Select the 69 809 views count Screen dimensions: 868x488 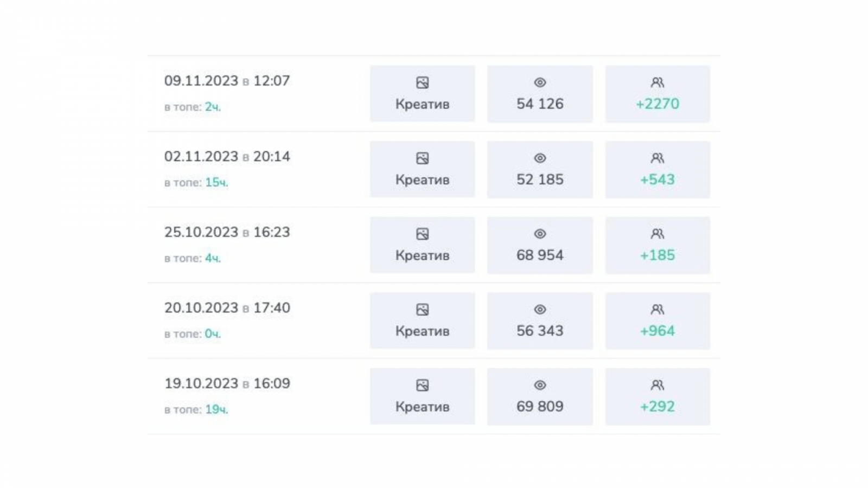coord(540,407)
